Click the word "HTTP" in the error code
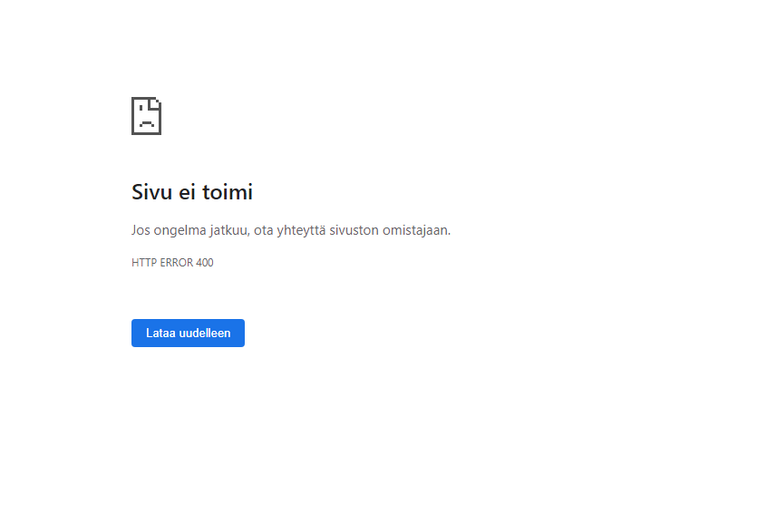757x532 pixels. click(144, 263)
